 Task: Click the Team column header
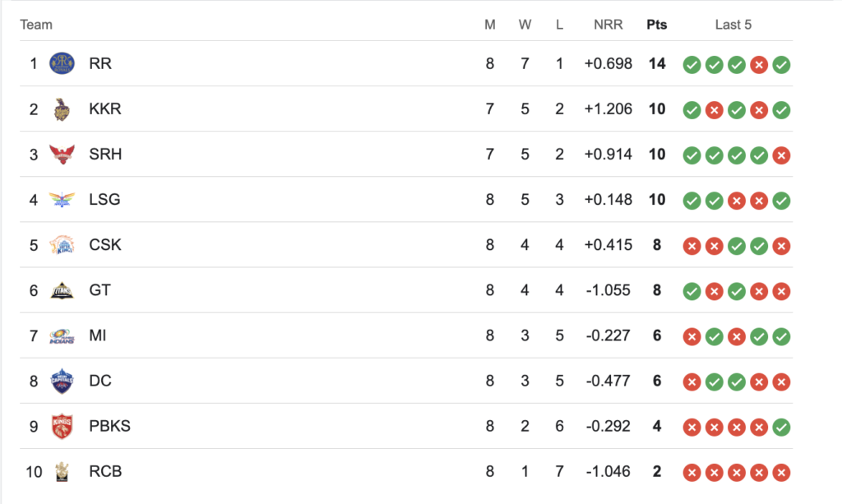[36, 25]
